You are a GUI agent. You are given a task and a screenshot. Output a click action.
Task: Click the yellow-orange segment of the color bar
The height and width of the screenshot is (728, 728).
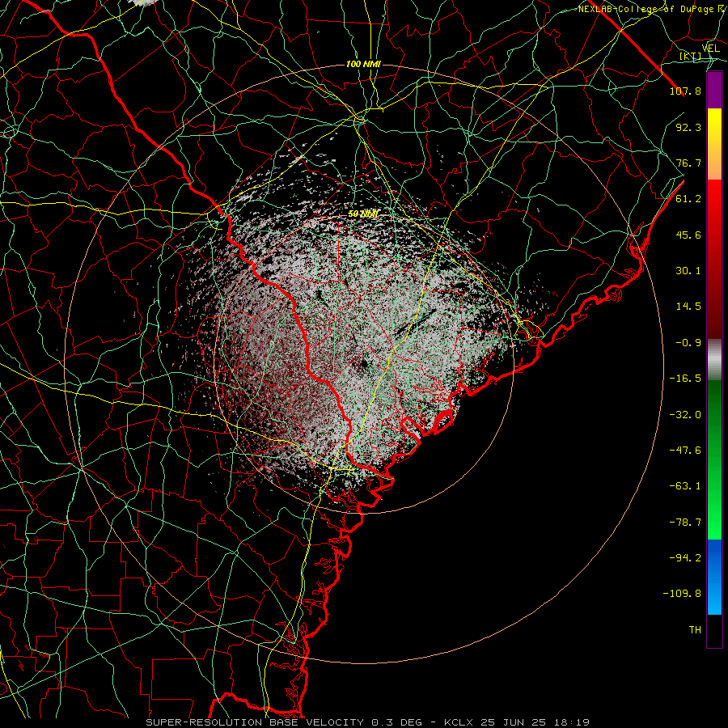tap(714, 144)
